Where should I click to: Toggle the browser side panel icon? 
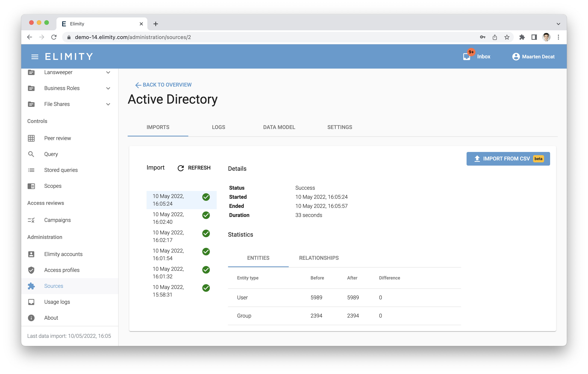[534, 37]
